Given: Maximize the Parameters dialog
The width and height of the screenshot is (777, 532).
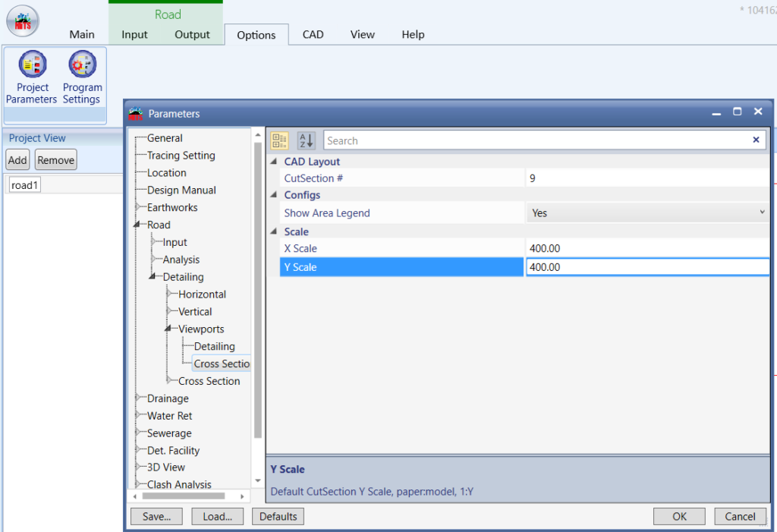Looking at the screenshot, I should [738, 112].
